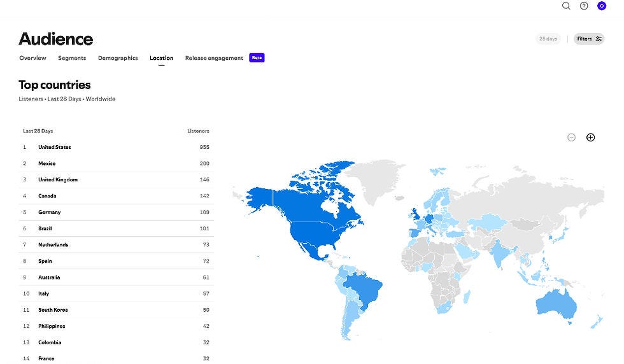
Task: Open the help question mark icon
Action: 584,6
